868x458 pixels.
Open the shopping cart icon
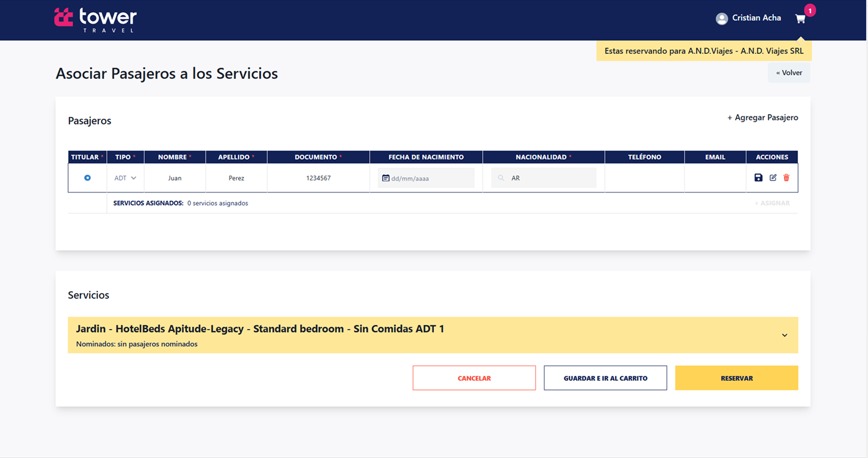pyautogui.click(x=800, y=19)
